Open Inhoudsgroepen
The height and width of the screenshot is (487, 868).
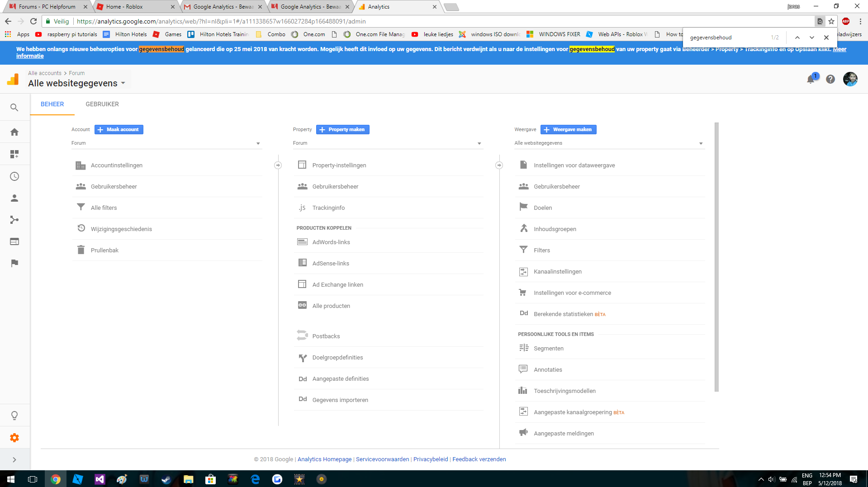pyautogui.click(x=610, y=229)
